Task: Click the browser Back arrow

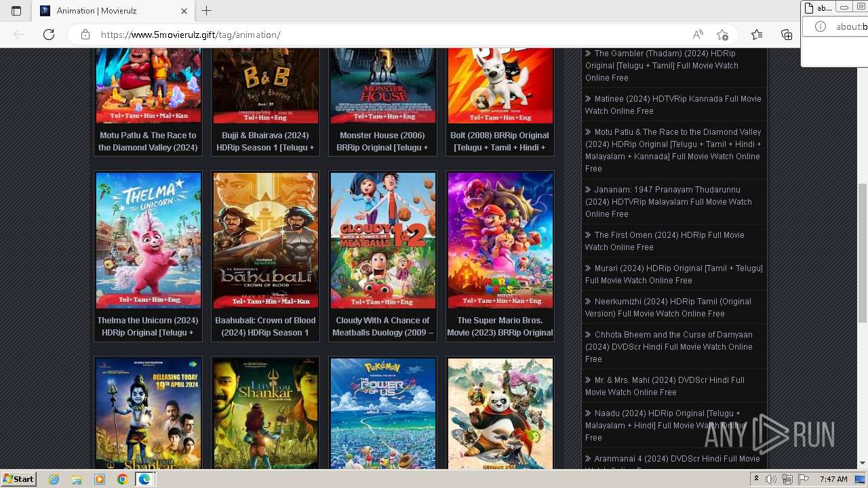Action: 19,35
